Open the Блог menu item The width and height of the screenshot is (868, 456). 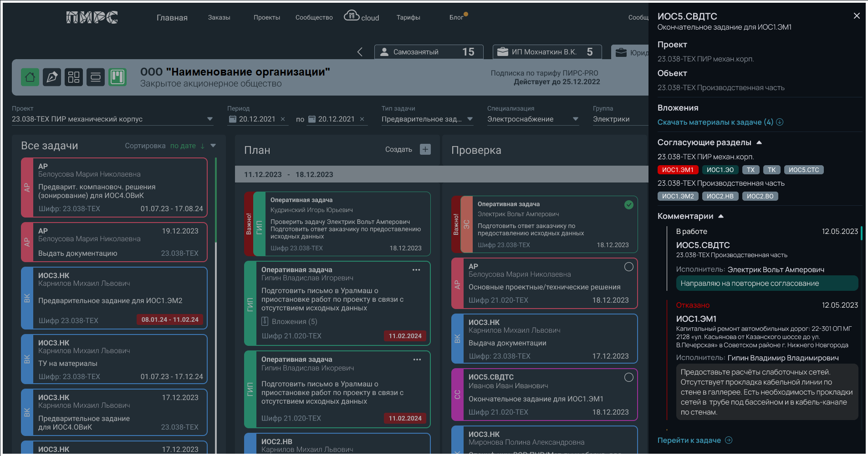456,17
